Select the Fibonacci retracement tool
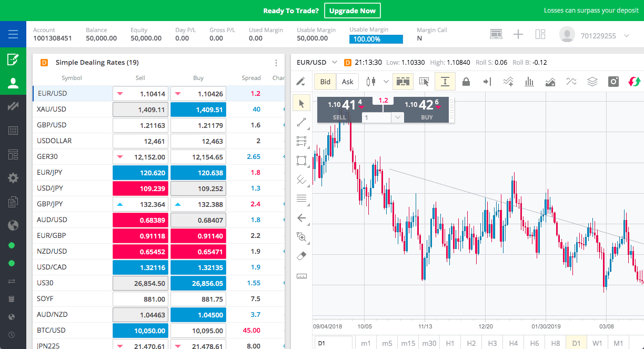 point(301,141)
